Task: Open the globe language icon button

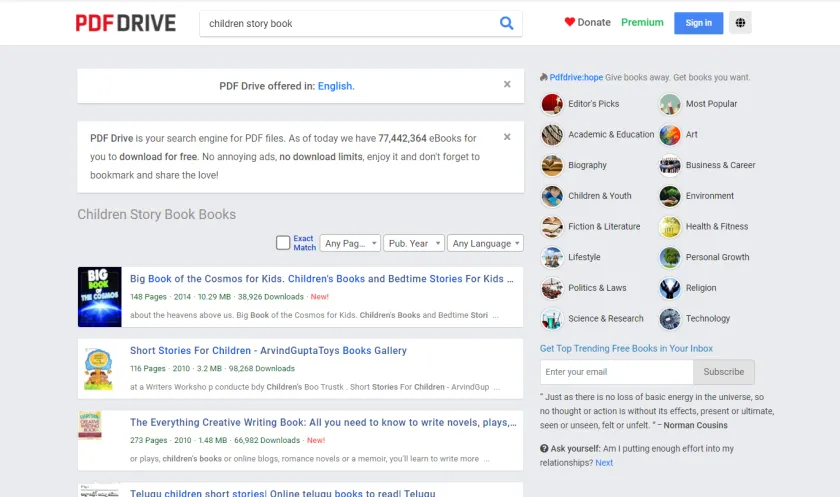Action: click(740, 22)
